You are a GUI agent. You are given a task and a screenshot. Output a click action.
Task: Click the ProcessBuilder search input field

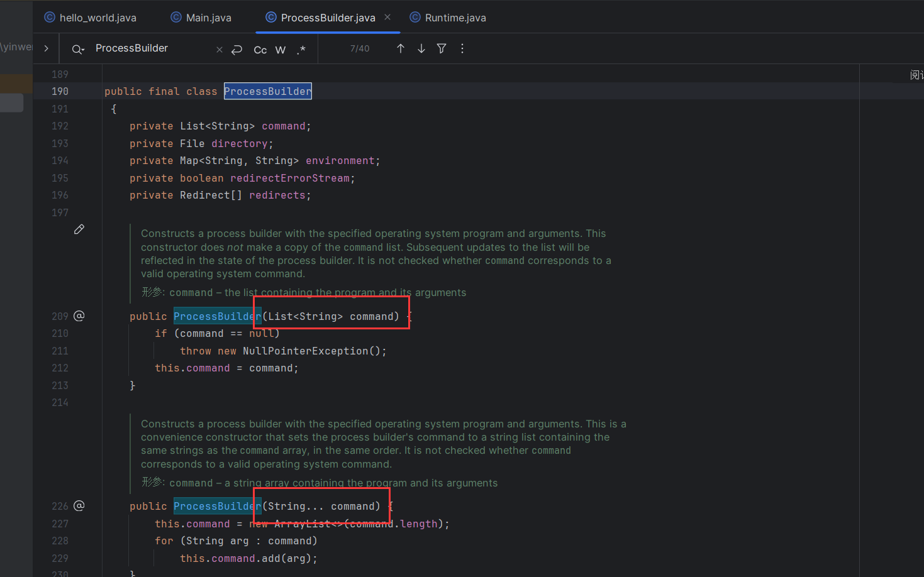151,48
